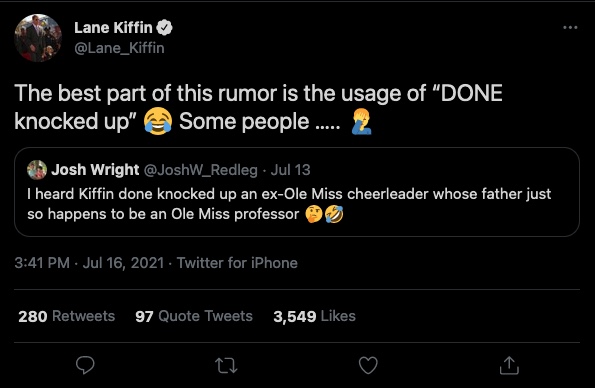The width and height of the screenshot is (595, 388).
Task: Show the 3,549 Likes list
Action: pyautogui.click(x=315, y=316)
